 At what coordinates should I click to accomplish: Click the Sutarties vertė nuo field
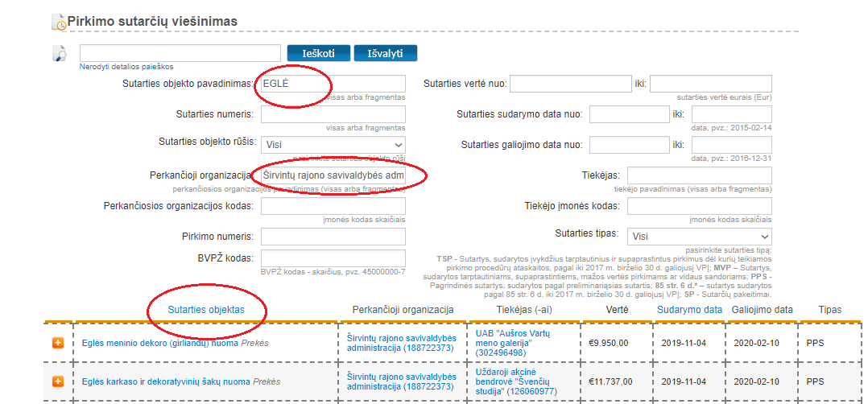tap(570, 84)
